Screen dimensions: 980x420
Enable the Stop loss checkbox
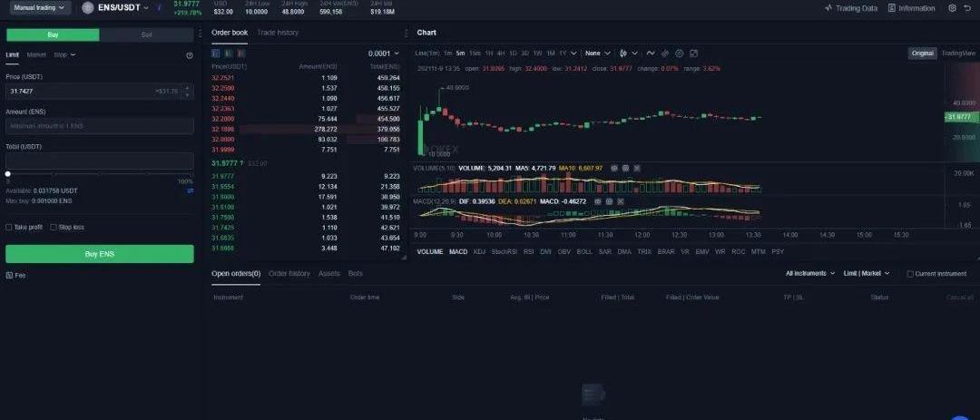54,228
